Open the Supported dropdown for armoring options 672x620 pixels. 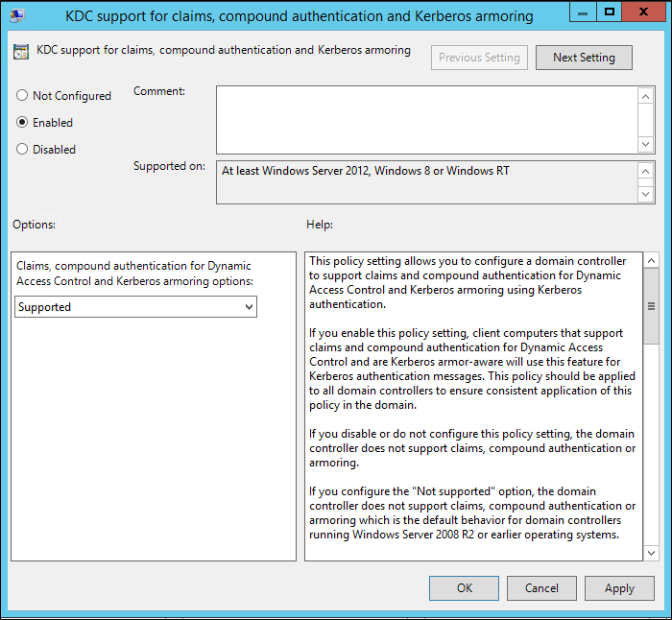click(136, 307)
